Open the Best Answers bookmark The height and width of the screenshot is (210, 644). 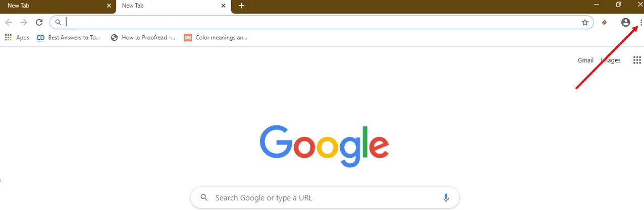(x=69, y=38)
